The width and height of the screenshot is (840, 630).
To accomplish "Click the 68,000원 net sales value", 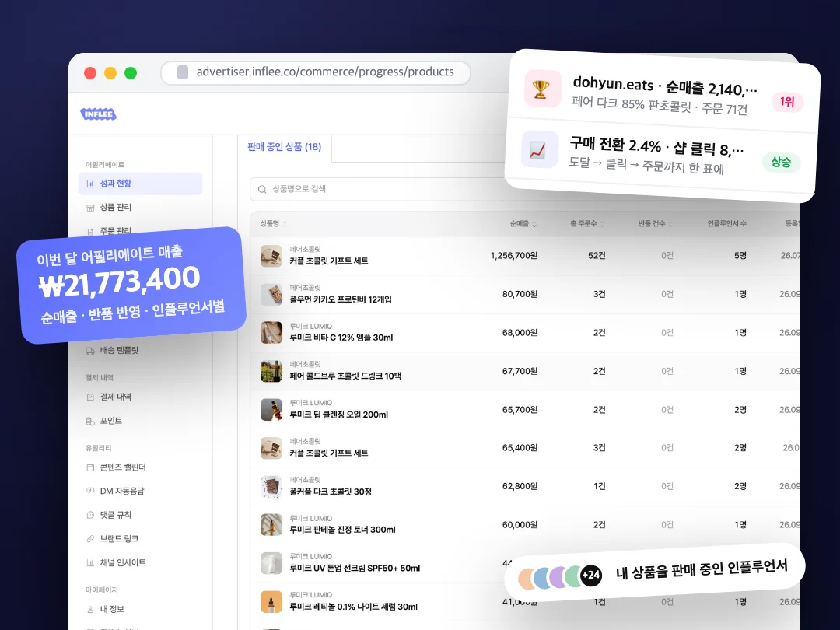I will [520, 333].
